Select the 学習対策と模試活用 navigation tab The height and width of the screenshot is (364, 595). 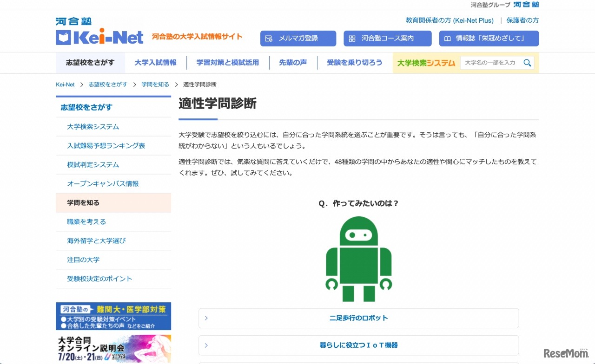coord(228,63)
